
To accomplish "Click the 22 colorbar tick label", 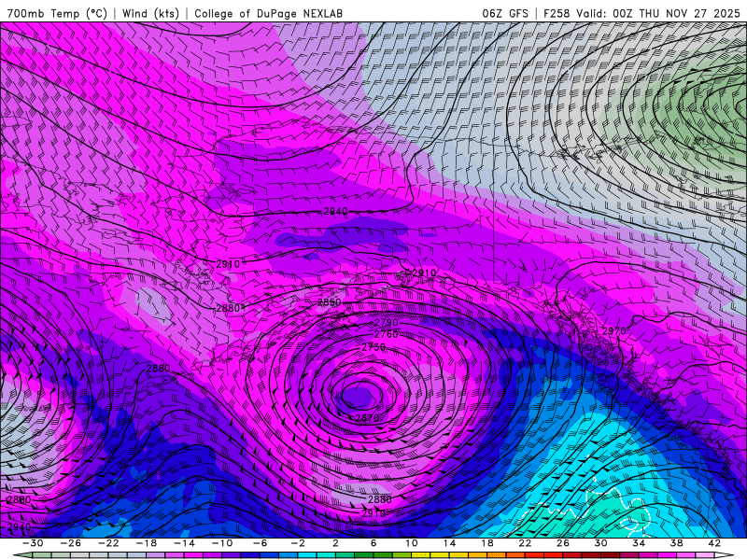I will coord(525,543).
